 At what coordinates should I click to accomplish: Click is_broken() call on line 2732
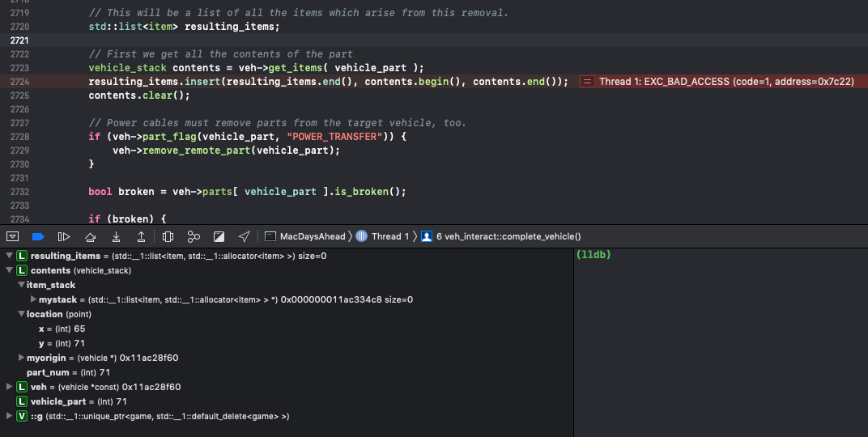(x=370, y=192)
